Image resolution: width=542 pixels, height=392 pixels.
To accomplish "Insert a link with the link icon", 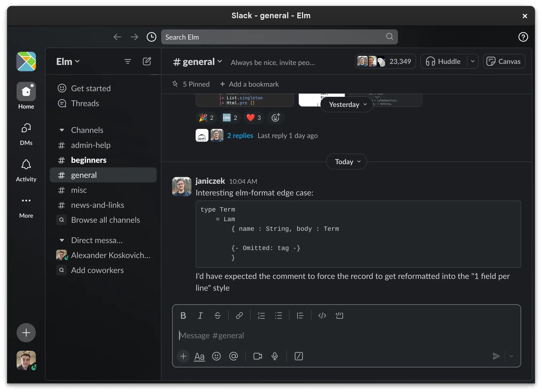I will click(x=239, y=316).
